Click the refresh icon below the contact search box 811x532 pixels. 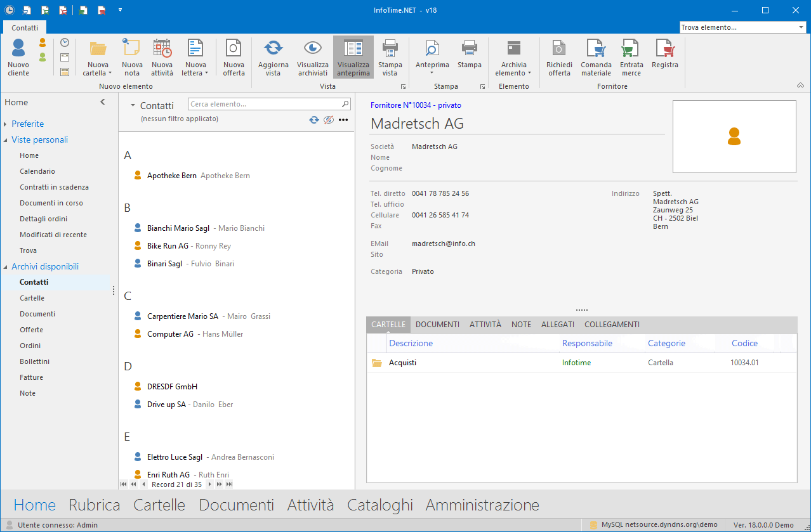click(x=313, y=119)
